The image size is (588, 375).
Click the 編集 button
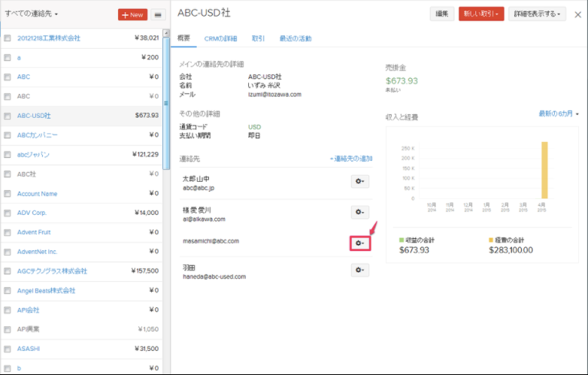pos(441,14)
